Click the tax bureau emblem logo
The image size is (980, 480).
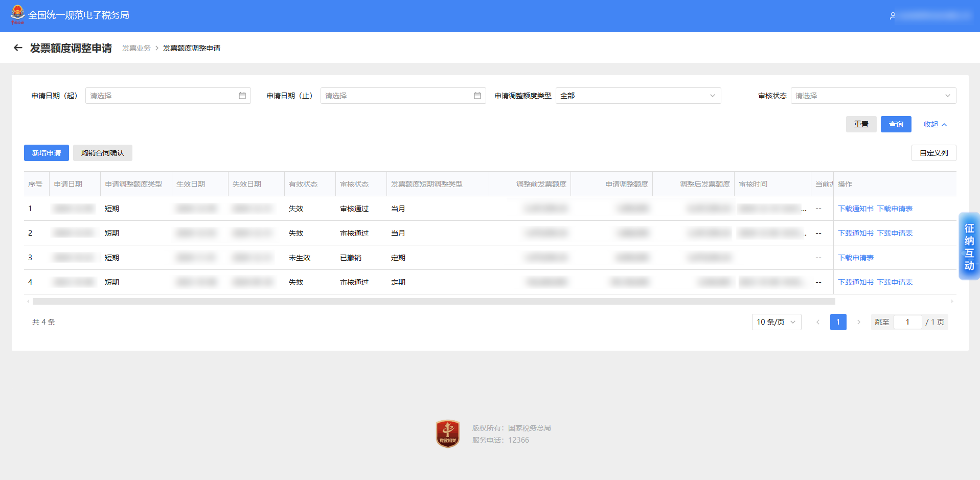17,15
